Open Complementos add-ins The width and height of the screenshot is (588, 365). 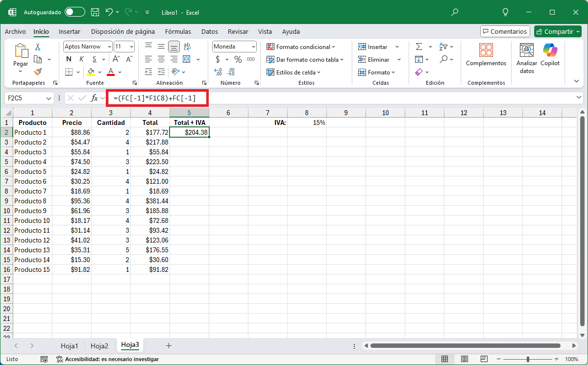coord(486,55)
